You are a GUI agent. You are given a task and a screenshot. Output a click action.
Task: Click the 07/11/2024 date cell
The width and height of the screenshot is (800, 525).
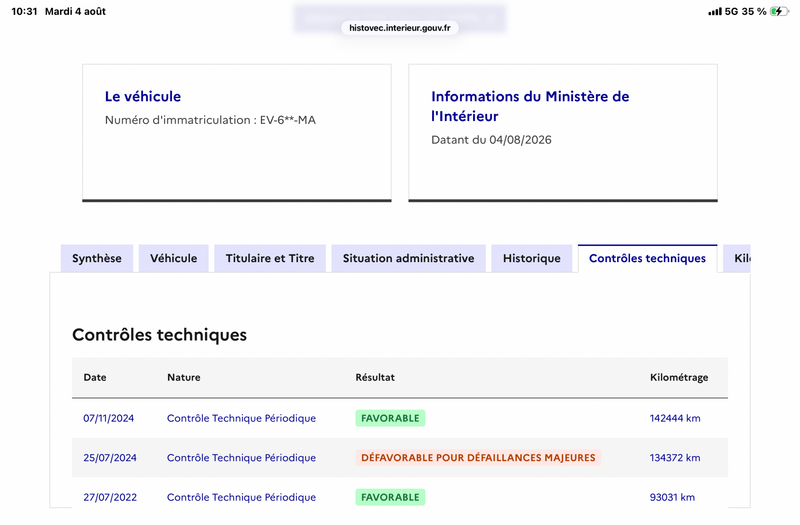[x=109, y=418]
